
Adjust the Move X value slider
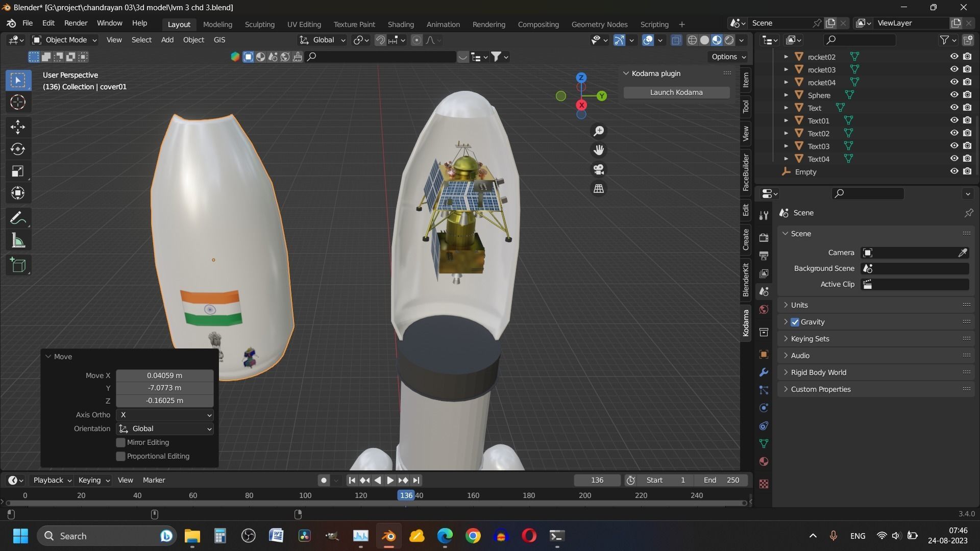(x=164, y=375)
